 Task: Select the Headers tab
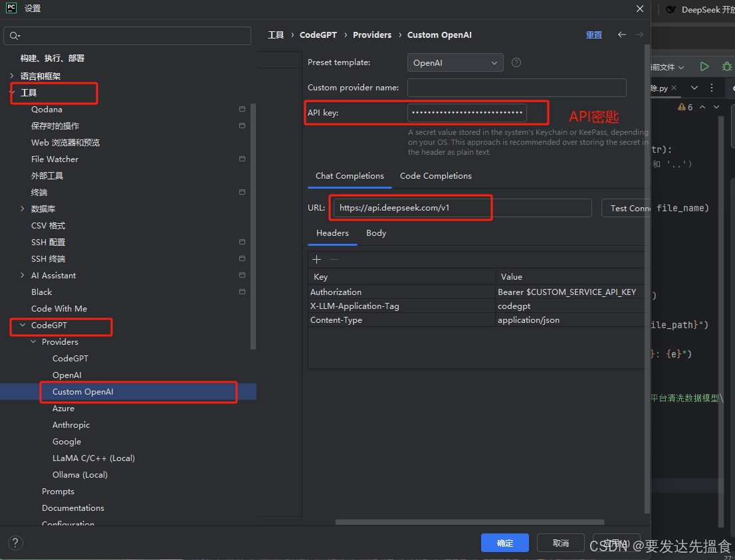332,233
